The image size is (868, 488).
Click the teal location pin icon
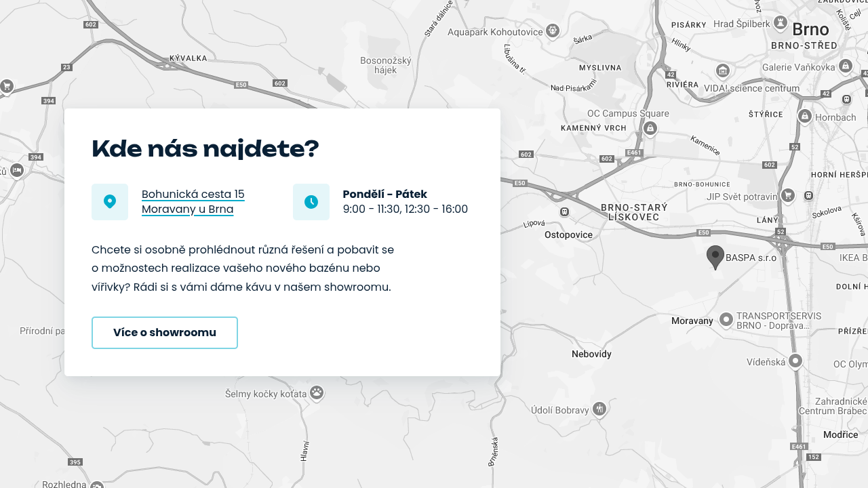[110, 201]
